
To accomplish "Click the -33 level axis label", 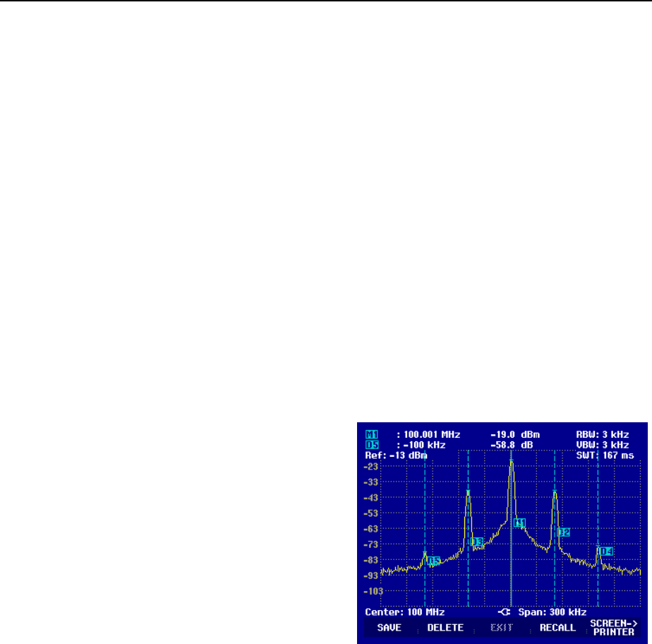I will click(x=371, y=482).
